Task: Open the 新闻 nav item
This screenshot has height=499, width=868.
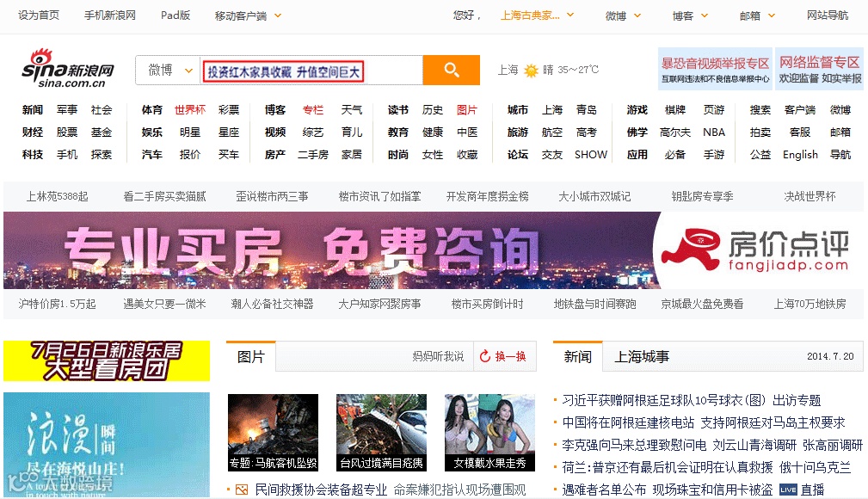Action: tap(33, 109)
